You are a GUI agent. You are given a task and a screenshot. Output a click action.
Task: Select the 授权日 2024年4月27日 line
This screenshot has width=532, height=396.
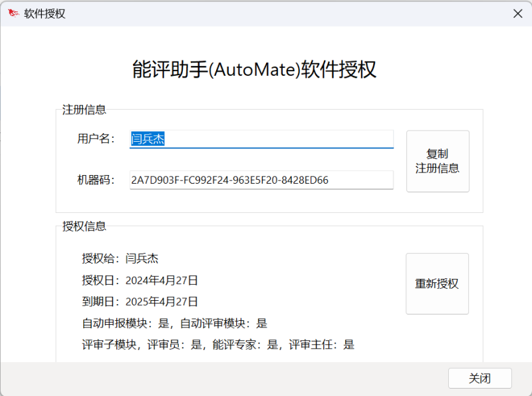140,280
